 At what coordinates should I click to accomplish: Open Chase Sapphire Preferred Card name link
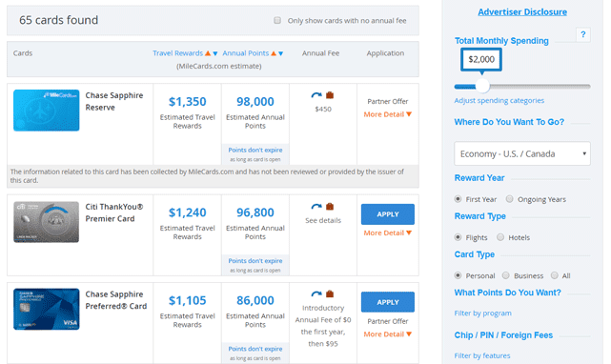click(116, 300)
